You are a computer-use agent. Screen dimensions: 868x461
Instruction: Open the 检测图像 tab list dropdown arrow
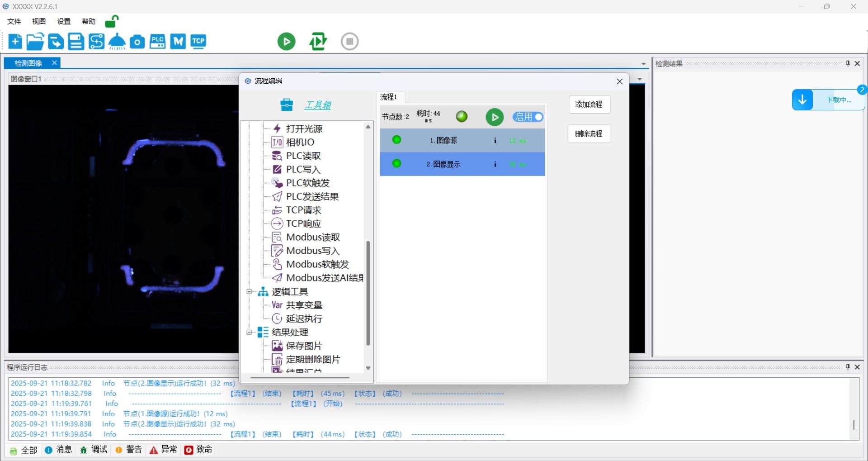[643, 64]
